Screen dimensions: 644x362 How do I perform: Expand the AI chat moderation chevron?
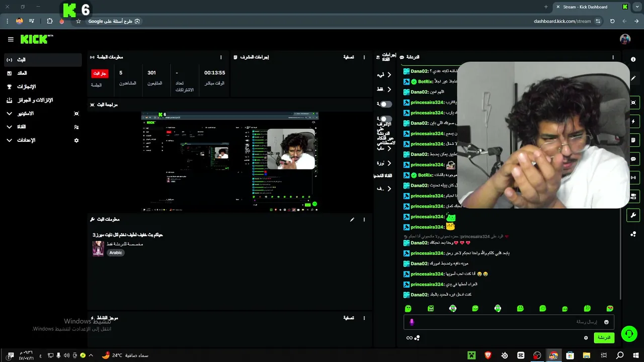389,148
